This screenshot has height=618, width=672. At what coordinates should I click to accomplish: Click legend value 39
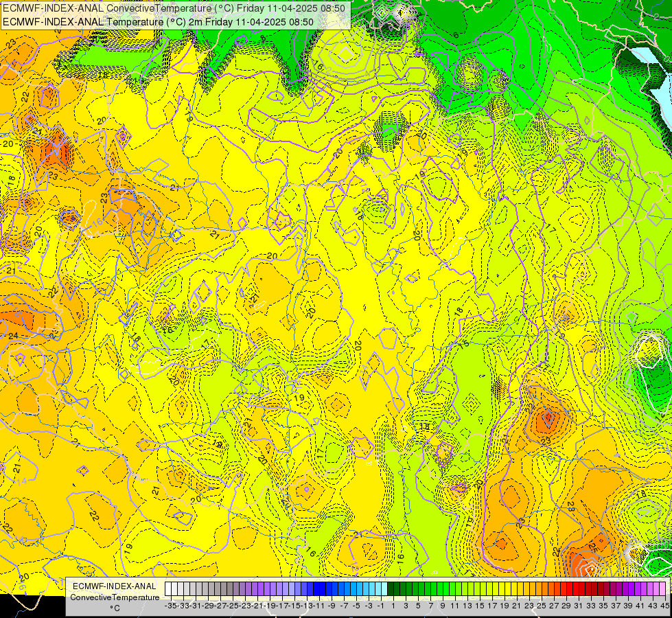click(x=628, y=606)
